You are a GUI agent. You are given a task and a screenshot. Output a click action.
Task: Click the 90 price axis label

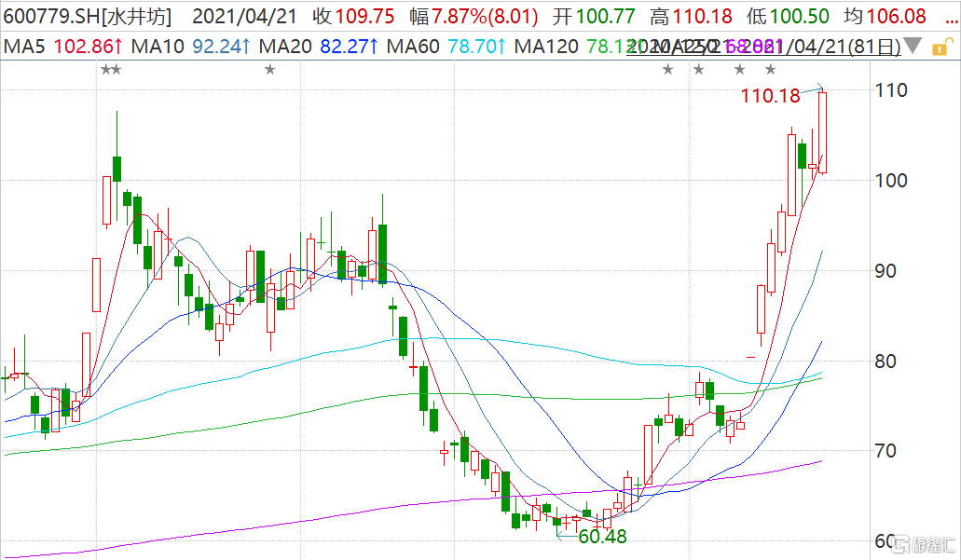[x=885, y=271]
